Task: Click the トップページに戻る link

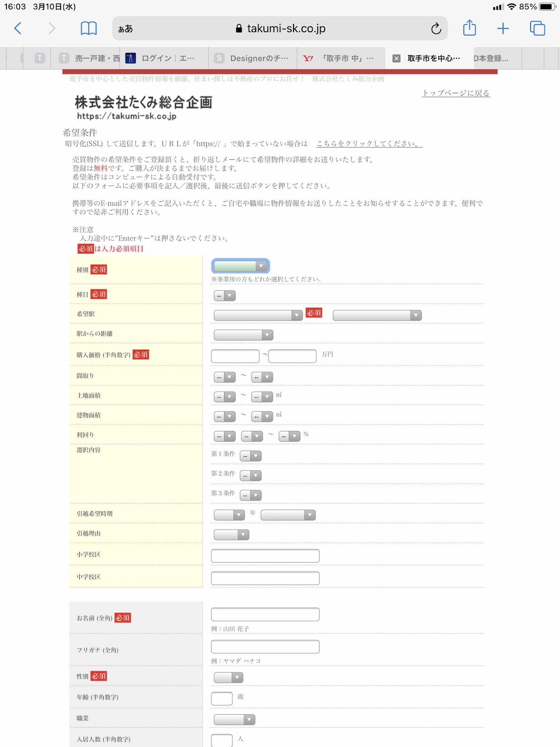Action: [x=456, y=93]
